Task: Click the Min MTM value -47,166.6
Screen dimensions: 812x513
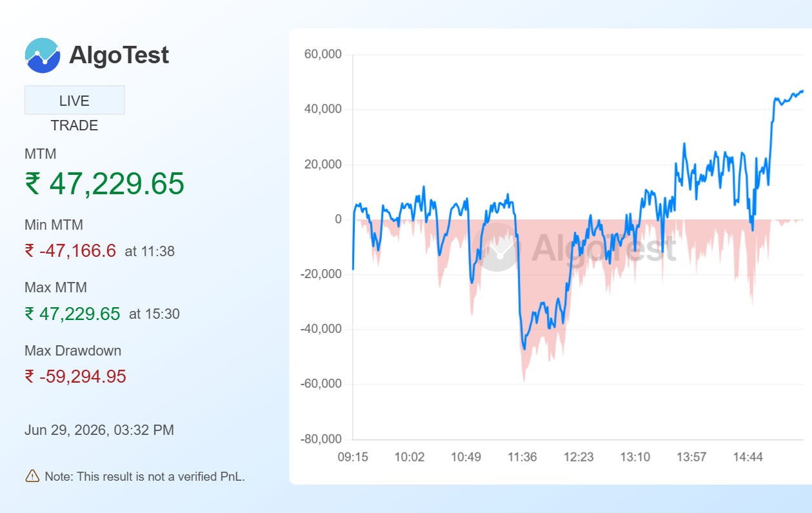Action: pos(70,251)
